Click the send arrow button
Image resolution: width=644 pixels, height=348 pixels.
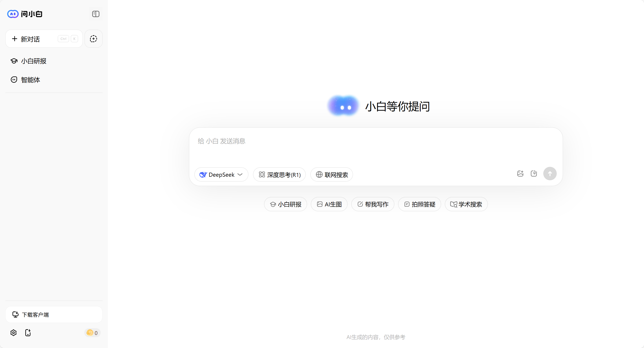point(550,174)
